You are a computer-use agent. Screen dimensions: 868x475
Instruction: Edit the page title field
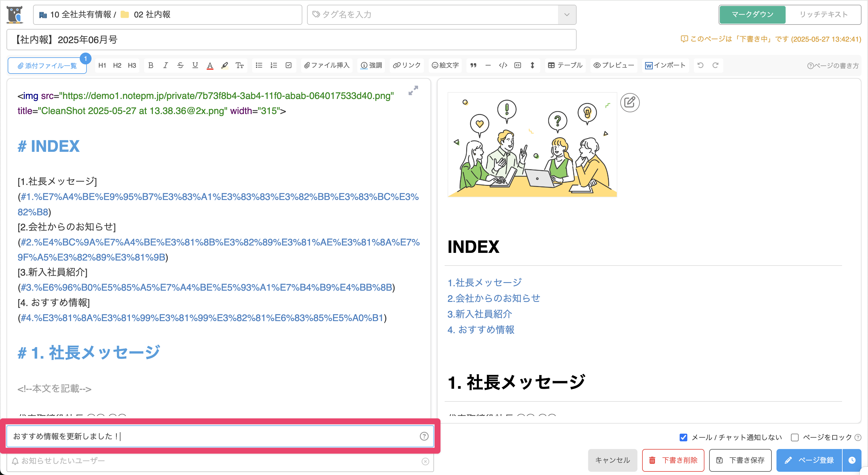291,40
